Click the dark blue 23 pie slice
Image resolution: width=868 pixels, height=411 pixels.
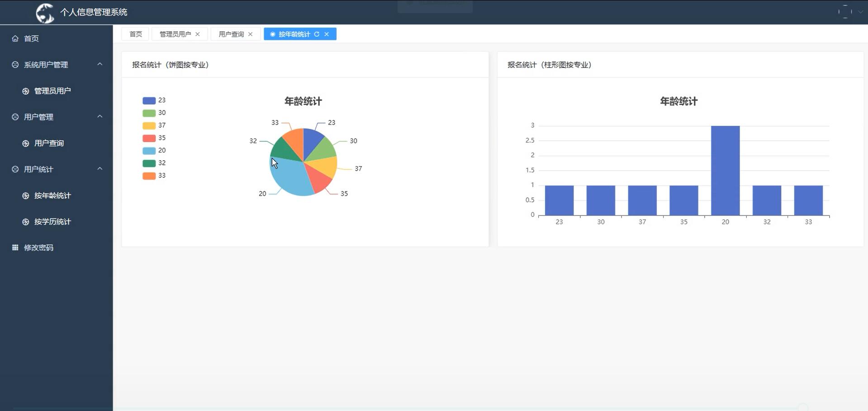click(312, 140)
